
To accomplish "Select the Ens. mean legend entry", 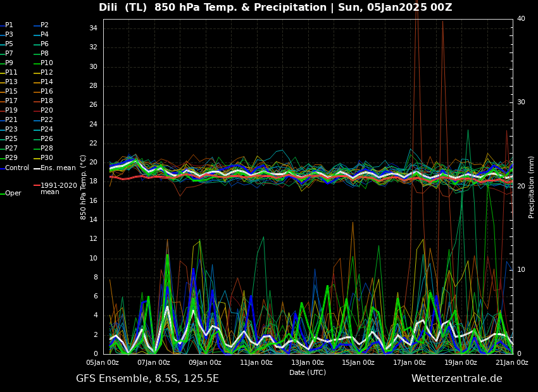I will coord(58,168).
